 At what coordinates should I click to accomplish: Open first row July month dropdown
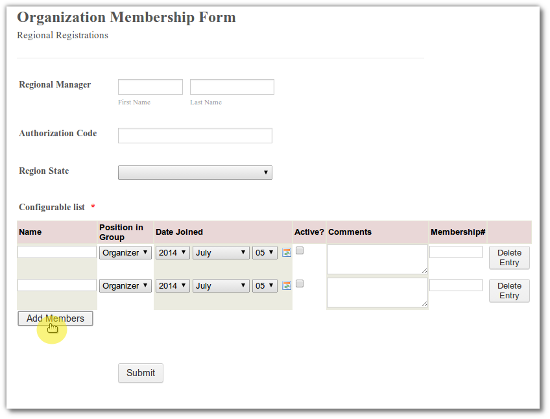[221, 253]
